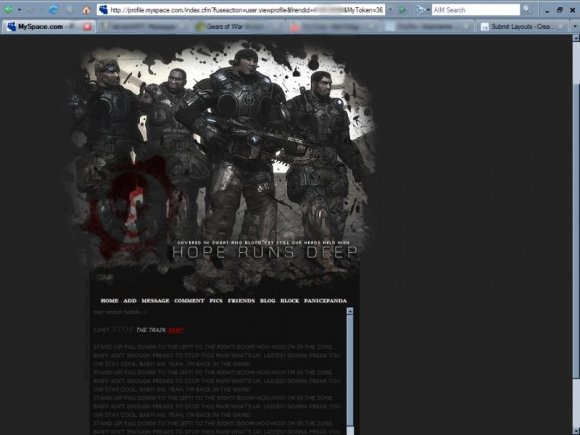
Task: Expand the tab list dropdown arrow
Action: [575, 27]
